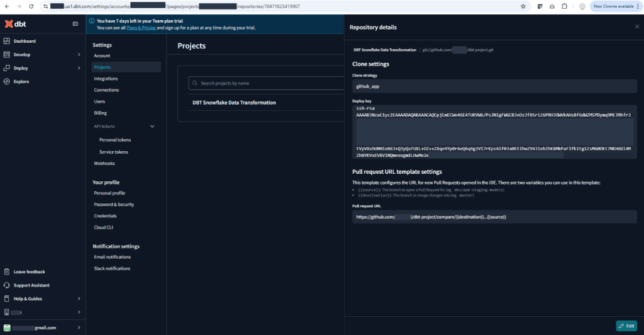Open the browser Extensions puzzle icon
This screenshot has width=644, height=335.
[563, 6]
